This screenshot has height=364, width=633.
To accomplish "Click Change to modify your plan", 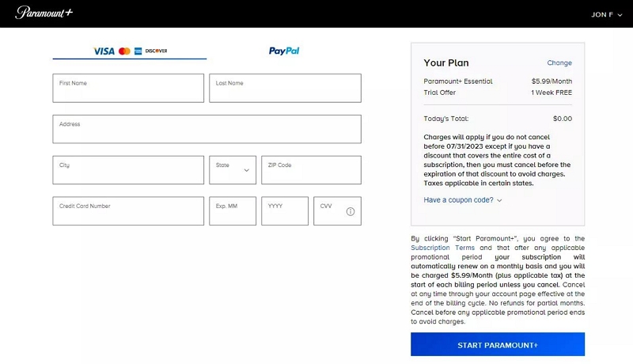I will [559, 63].
